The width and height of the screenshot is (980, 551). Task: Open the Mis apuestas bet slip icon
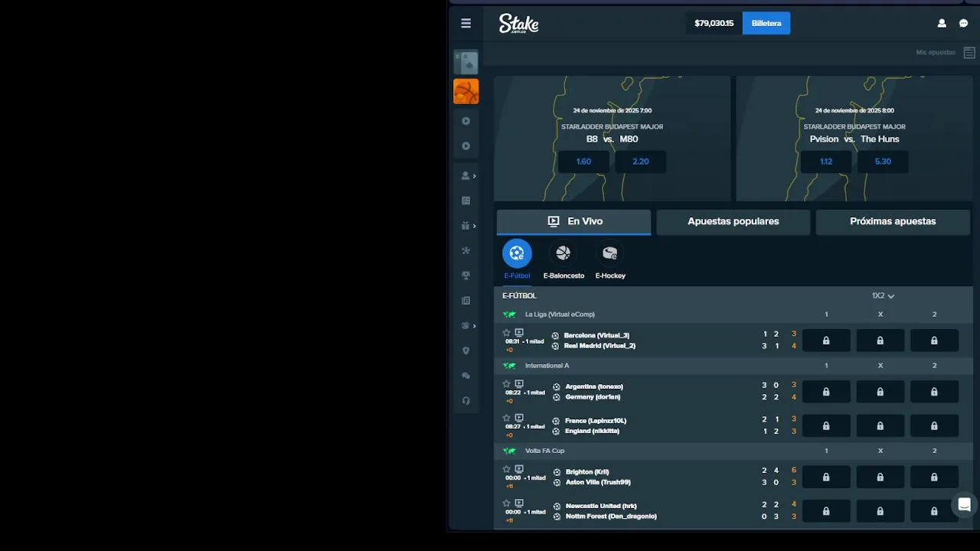coord(969,53)
